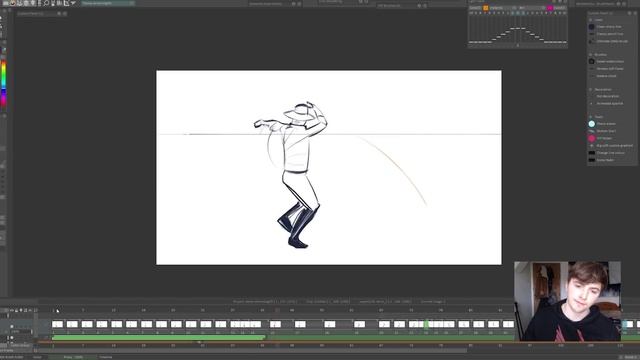
Task: Open the dropdown arrow ending the top toolbar icons
Action: click(x=73, y=3)
